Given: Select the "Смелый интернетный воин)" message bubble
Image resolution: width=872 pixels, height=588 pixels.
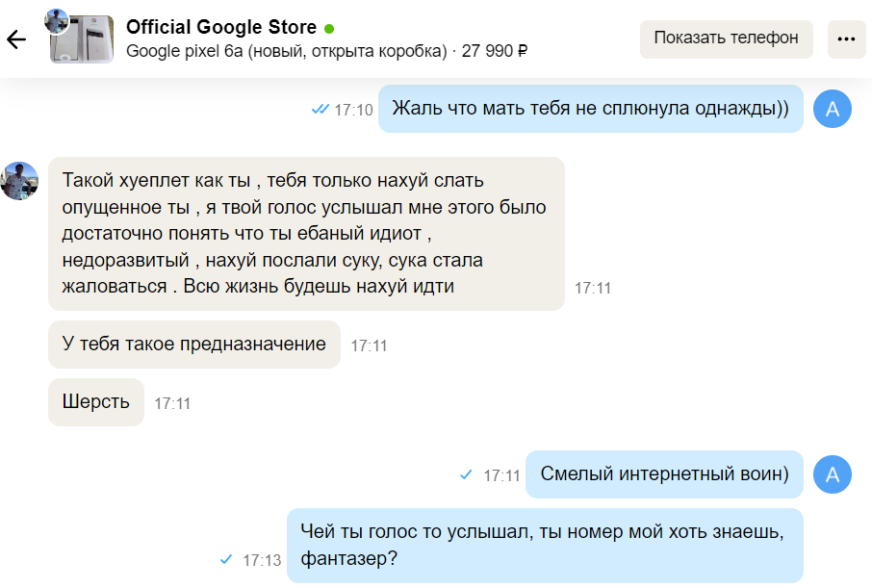Looking at the screenshot, I should 664,474.
